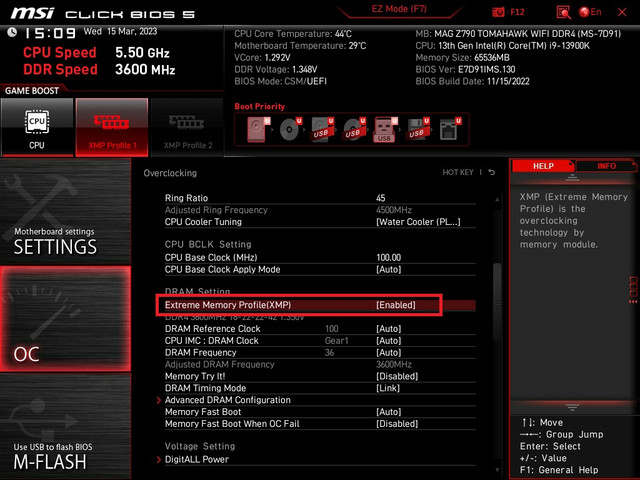The image size is (640, 480).
Task: Click the F12 screenshot camera icon
Action: coord(498,12)
